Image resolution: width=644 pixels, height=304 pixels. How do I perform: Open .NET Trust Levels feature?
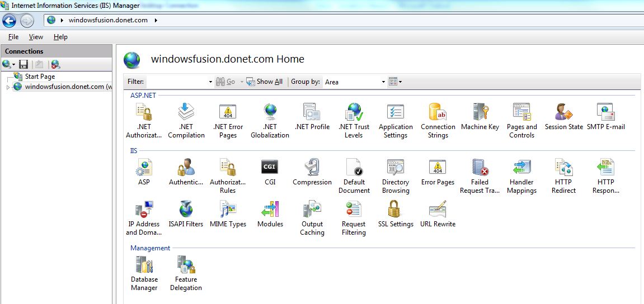coord(354,120)
